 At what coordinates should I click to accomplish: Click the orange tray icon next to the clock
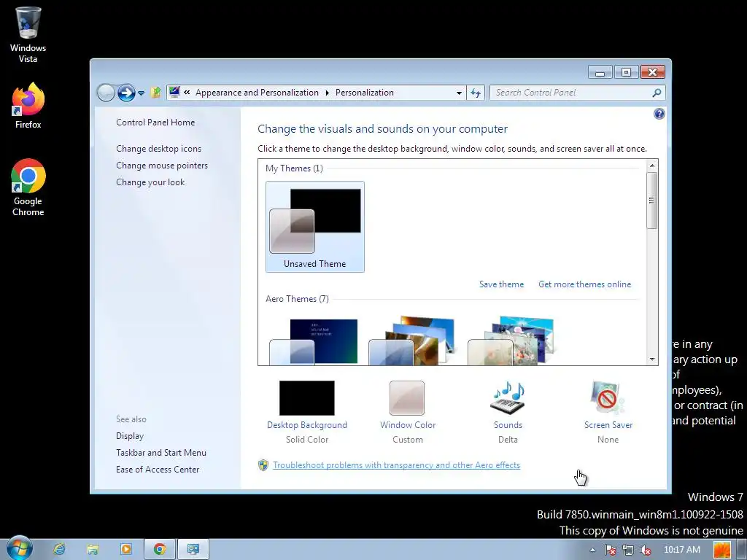point(721,550)
